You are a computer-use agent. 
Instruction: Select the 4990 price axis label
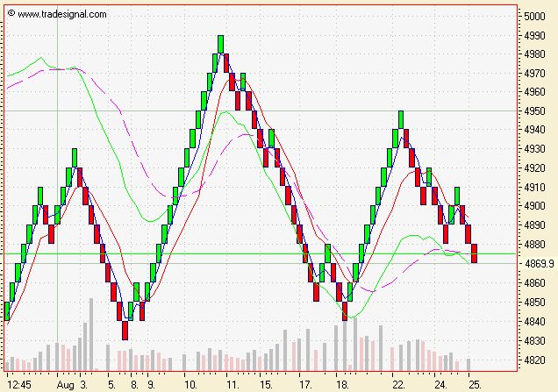534,36
